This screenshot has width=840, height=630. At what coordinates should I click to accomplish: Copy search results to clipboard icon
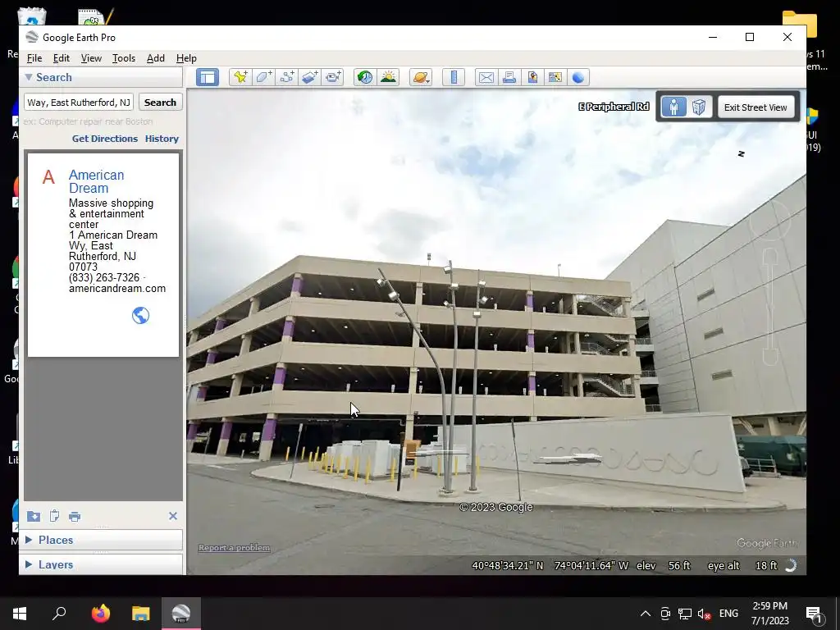[x=54, y=516]
